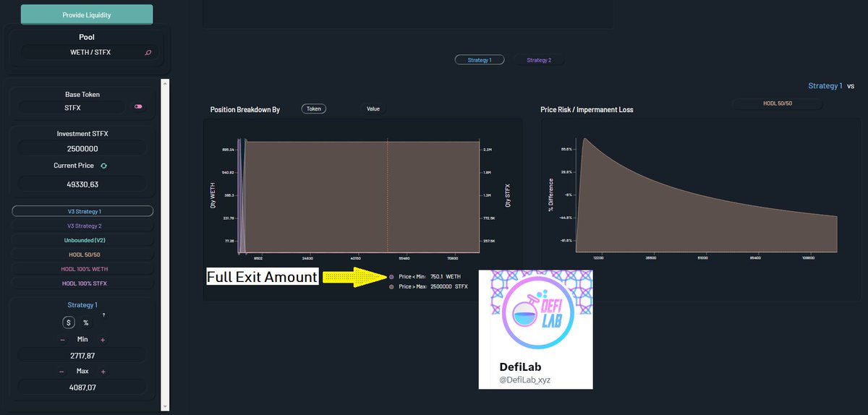Break down position by Token
The height and width of the screenshot is (415, 868).
(x=314, y=109)
